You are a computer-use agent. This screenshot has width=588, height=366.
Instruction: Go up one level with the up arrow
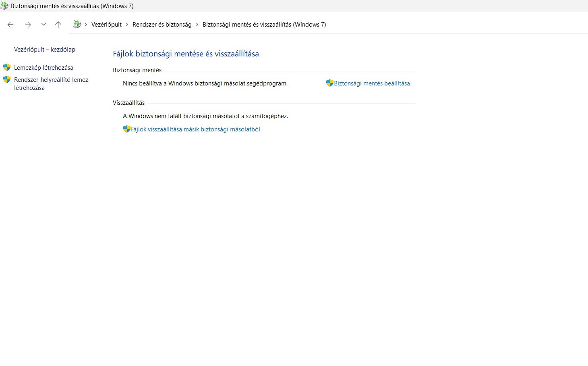tap(58, 25)
